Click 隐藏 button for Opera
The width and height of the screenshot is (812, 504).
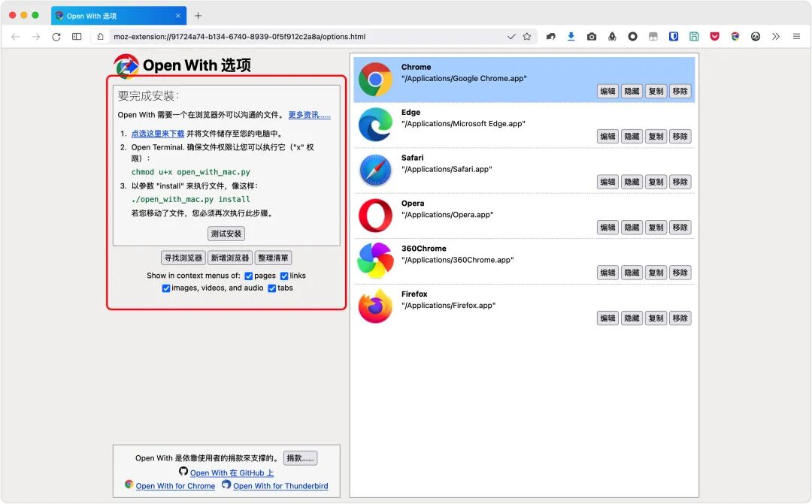632,228
